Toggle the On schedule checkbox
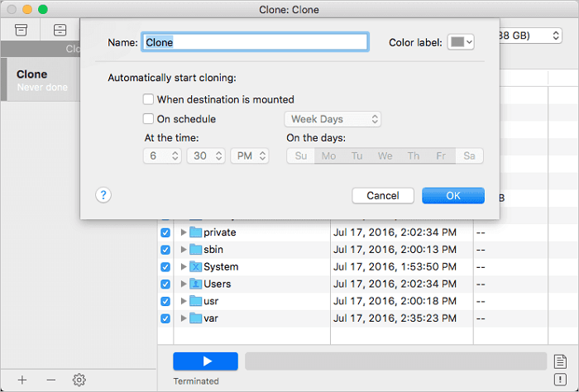 click(x=148, y=119)
